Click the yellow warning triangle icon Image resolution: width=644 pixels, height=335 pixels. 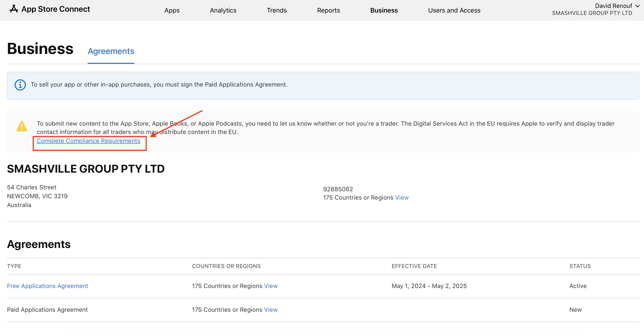click(x=22, y=126)
